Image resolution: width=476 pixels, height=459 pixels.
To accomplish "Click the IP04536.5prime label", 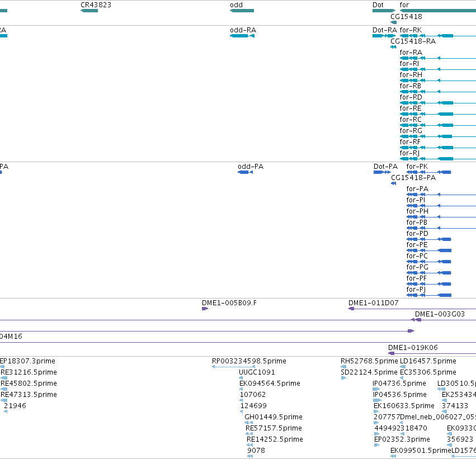I will pyautogui.click(x=399, y=395).
